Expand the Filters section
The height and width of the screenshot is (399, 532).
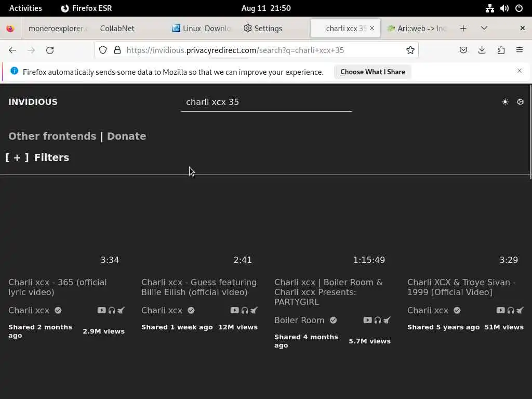(x=37, y=157)
